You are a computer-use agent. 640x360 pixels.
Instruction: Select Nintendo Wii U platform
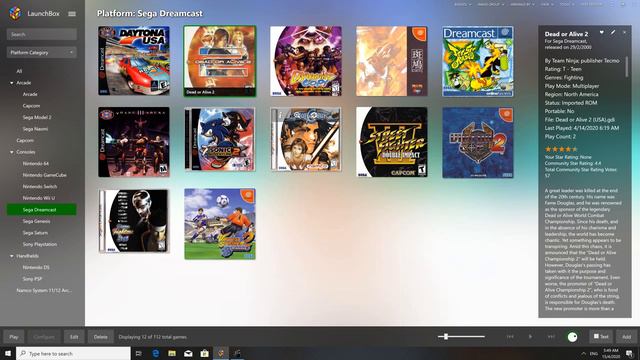pos(38,198)
